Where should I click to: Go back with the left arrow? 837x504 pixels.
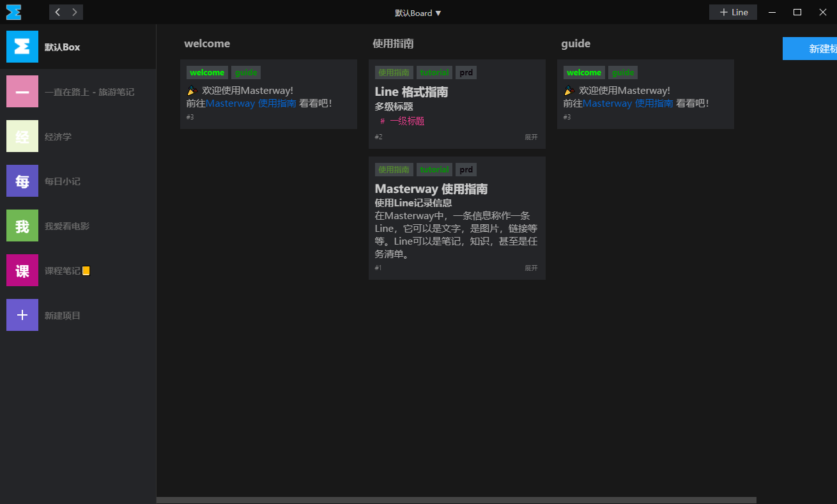click(58, 12)
